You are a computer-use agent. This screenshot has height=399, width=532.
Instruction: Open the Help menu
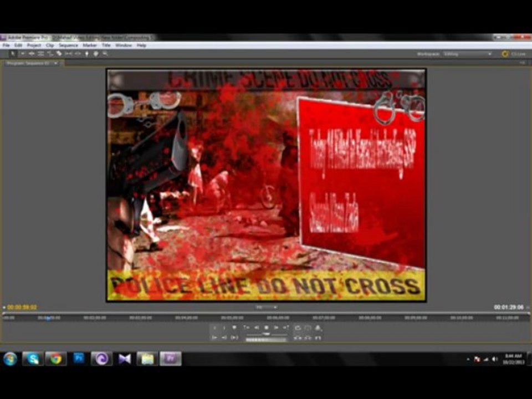(x=141, y=45)
